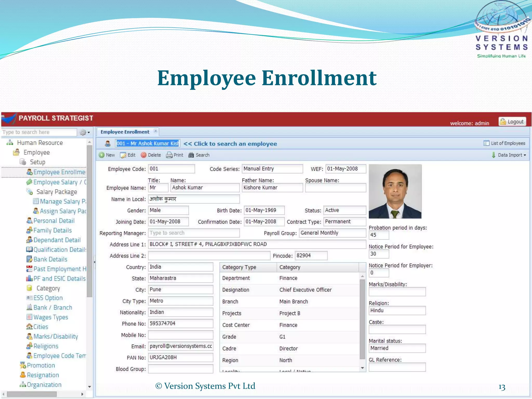Viewport: 532px width, 399px height.
Task: Click the Logout button
Action: tap(512, 122)
